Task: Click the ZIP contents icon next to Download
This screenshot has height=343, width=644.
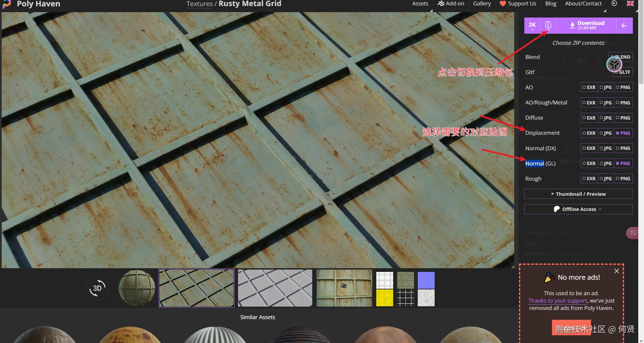Action: 548,25
